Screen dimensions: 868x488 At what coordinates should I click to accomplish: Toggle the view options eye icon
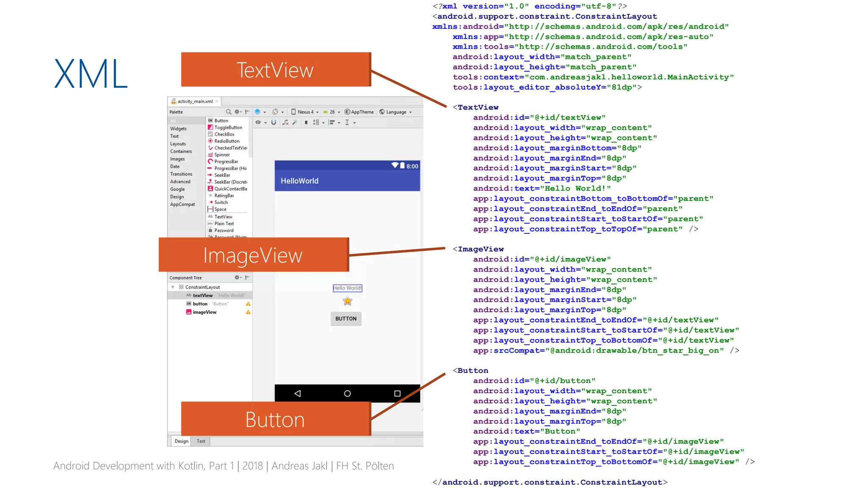[258, 122]
